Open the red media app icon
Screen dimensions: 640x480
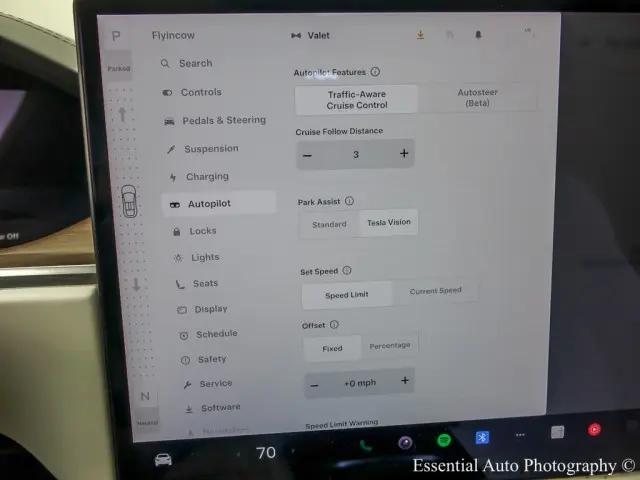[x=594, y=429]
